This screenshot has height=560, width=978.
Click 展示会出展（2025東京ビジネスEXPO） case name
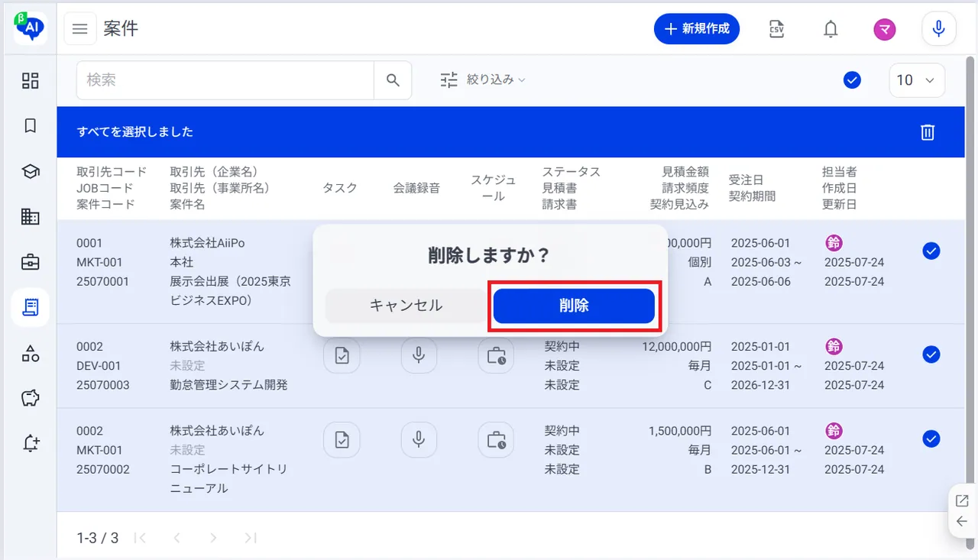click(x=230, y=291)
